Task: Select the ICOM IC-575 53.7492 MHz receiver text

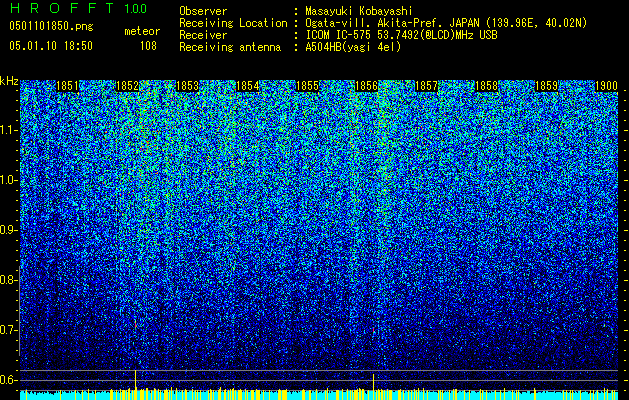Action: 401,35
